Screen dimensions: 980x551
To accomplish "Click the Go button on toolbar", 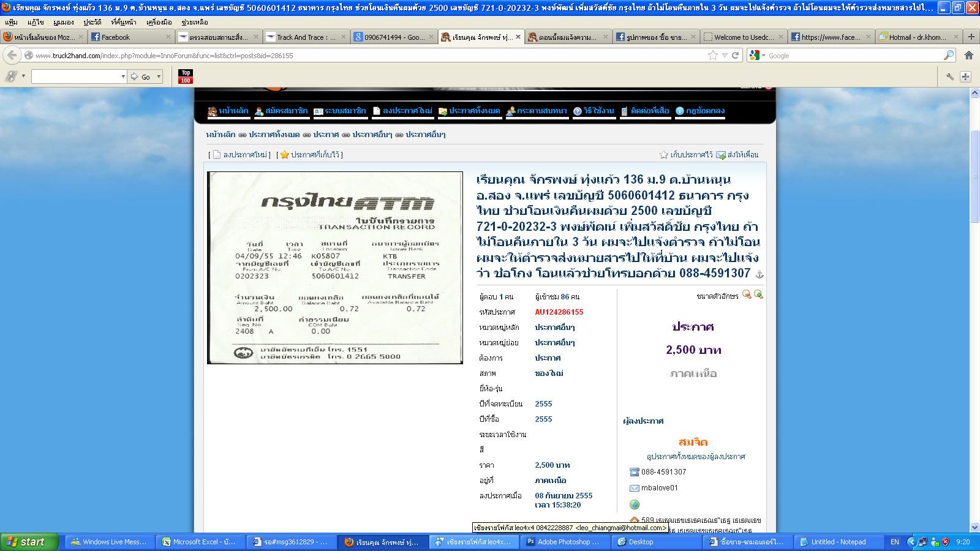I will 141,77.
